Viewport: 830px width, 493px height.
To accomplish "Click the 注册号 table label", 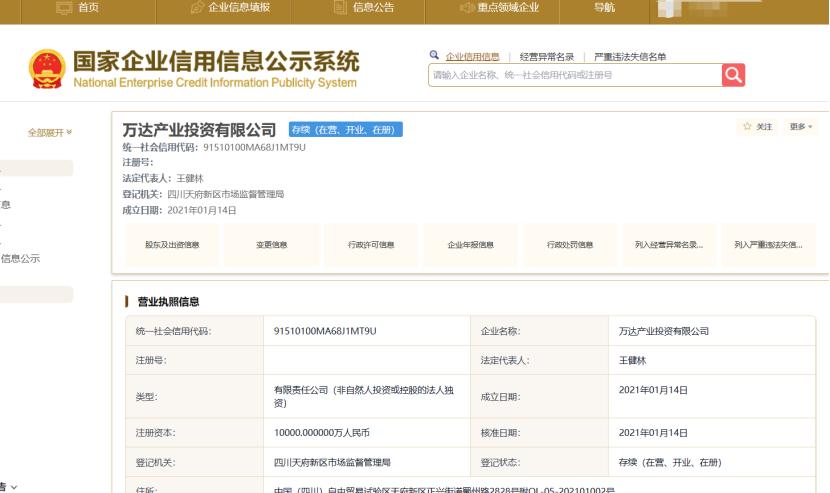I will (x=151, y=360).
